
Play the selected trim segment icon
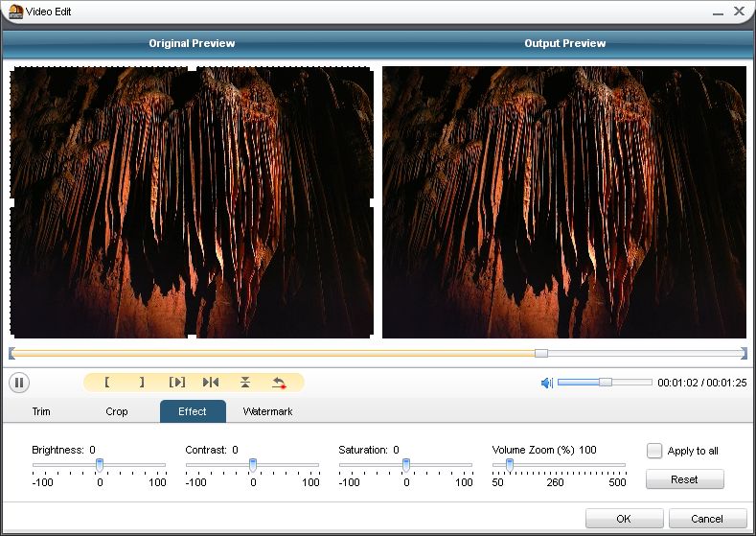click(x=177, y=382)
